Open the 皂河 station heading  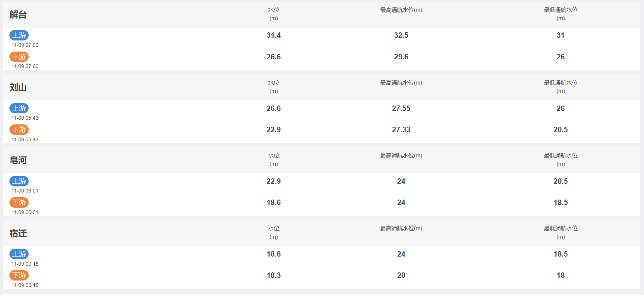pyautogui.click(x=18, y=160)
